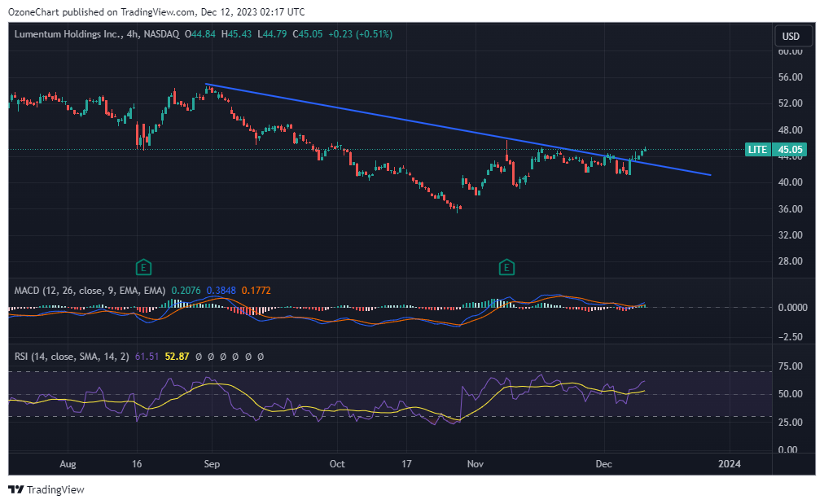Click MACD signal value 0.1772
The height and width of the screenshot is (504, 824).
pos(256,291)
